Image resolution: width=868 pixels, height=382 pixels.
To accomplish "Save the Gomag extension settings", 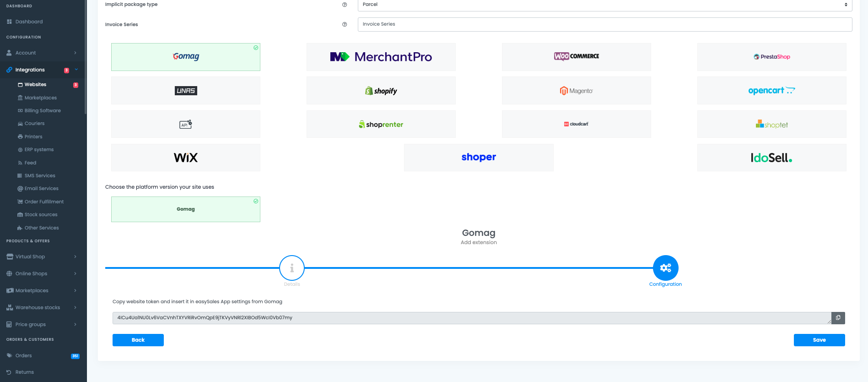I will (x=819, y=340).
